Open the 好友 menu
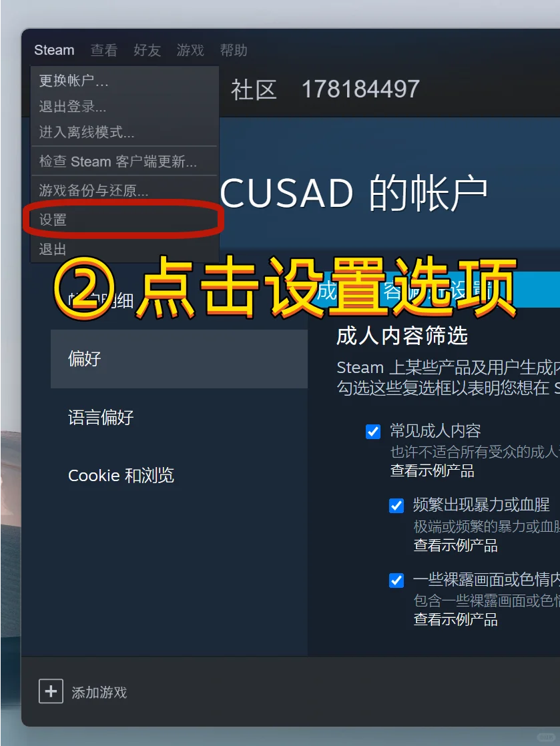 147,50
